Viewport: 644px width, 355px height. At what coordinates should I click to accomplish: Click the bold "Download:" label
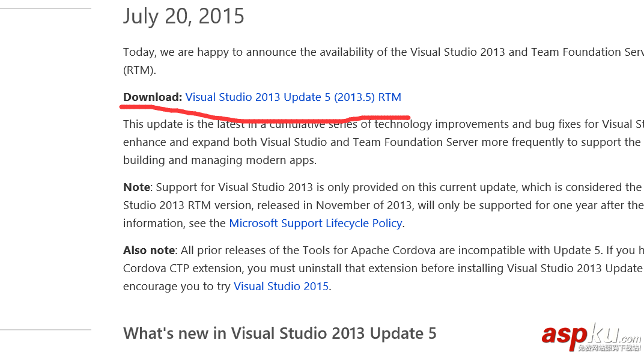click(153, 97)
